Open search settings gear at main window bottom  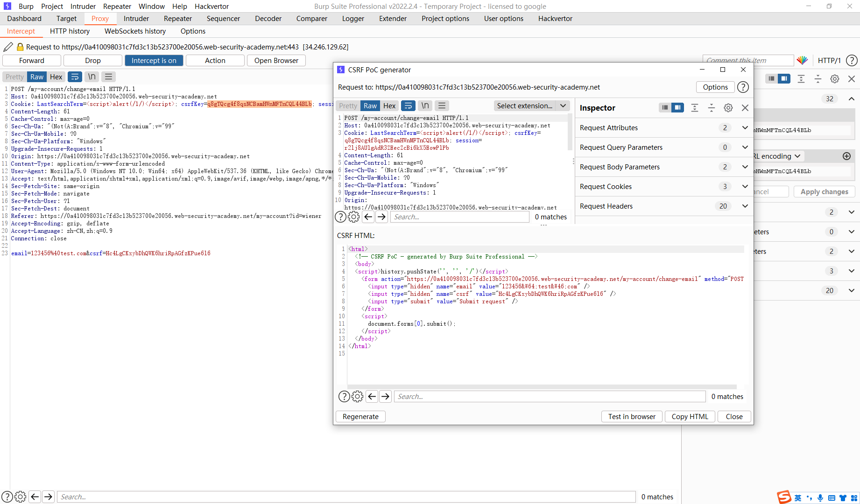pyautogui.click(x=20, y=497)
